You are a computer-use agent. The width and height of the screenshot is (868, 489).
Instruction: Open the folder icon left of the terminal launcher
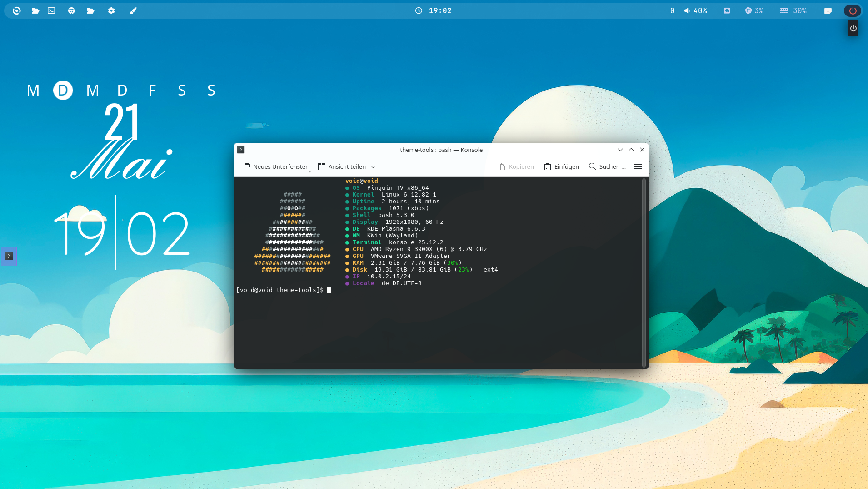[35, 10]
